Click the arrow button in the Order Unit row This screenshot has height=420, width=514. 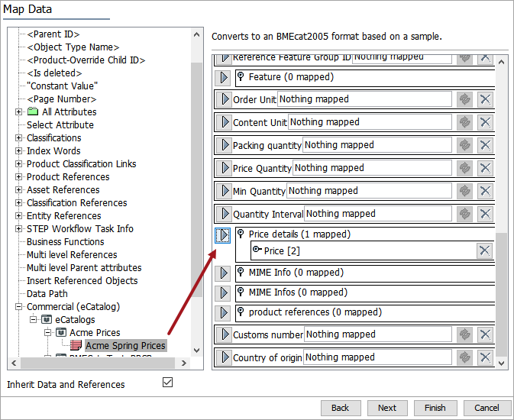pos(225,99)
